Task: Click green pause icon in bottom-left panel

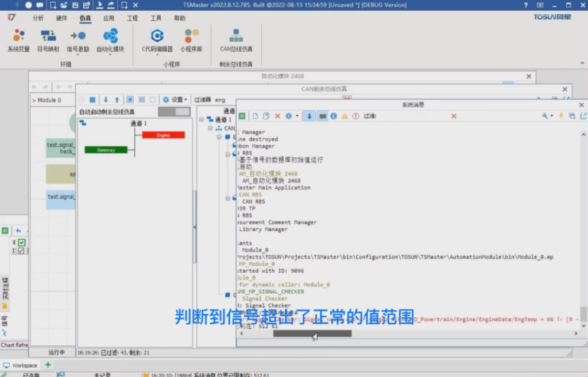Action: (x=5, y=231)
